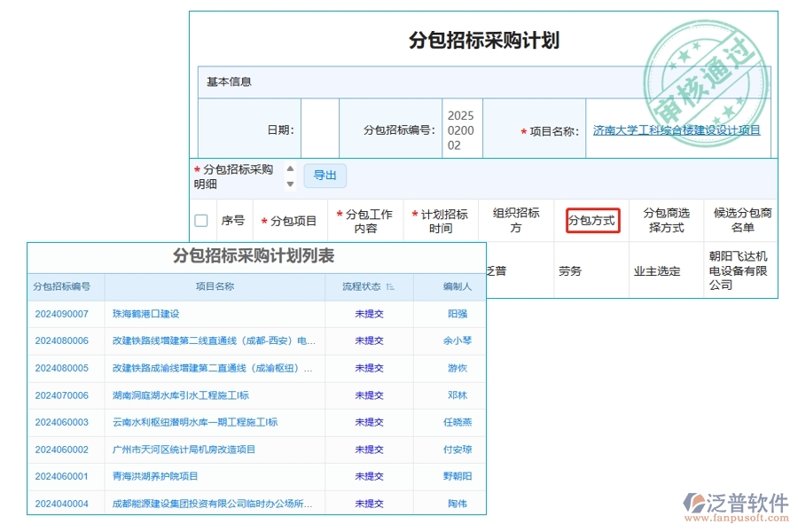798x532 pixels.
Task: Click the 候选分包商名单 column header
Action: (741, 220)
